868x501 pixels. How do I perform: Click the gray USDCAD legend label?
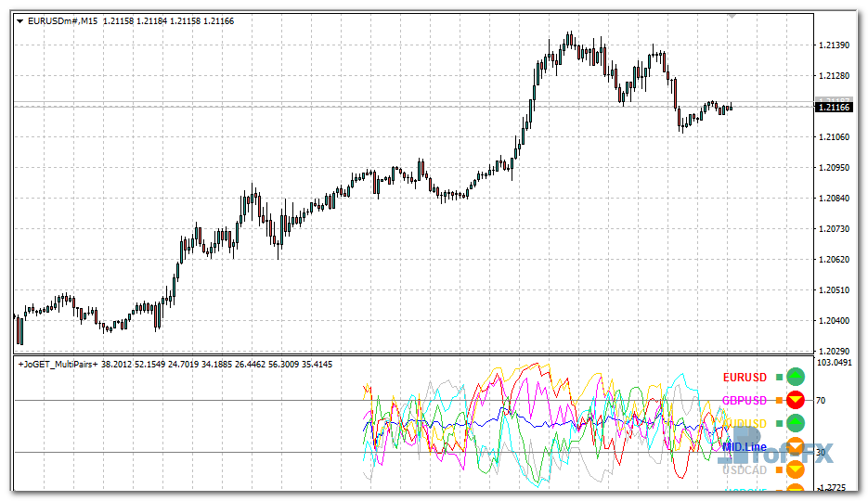pos(745,470)
